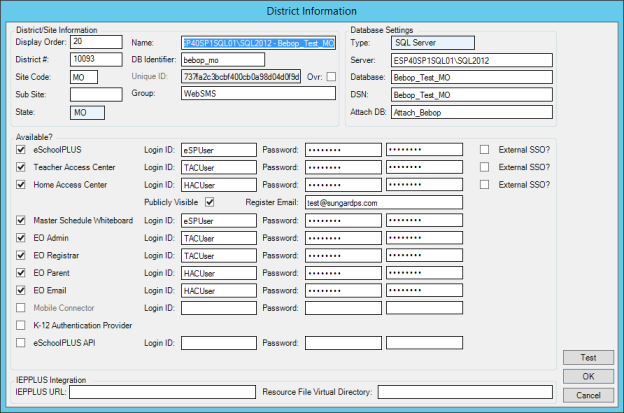Viewport: 624px width, 413px height.
Task: Uncheck the EO Registrar checkbox
Action: (x=22, y=255)
